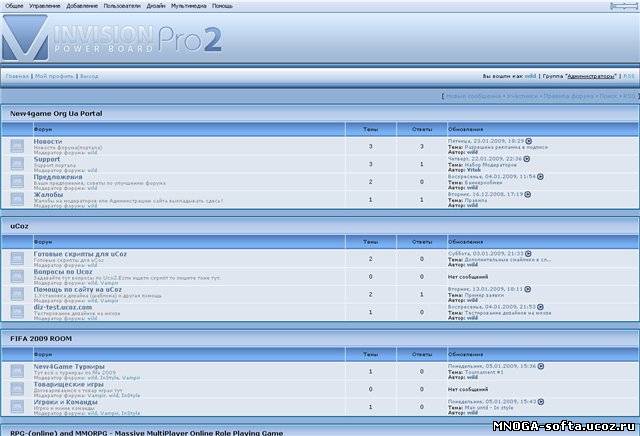This screenshot has width=640, height=436.
Task: Open the last topic in the Новости row
Action: (506, 147)
